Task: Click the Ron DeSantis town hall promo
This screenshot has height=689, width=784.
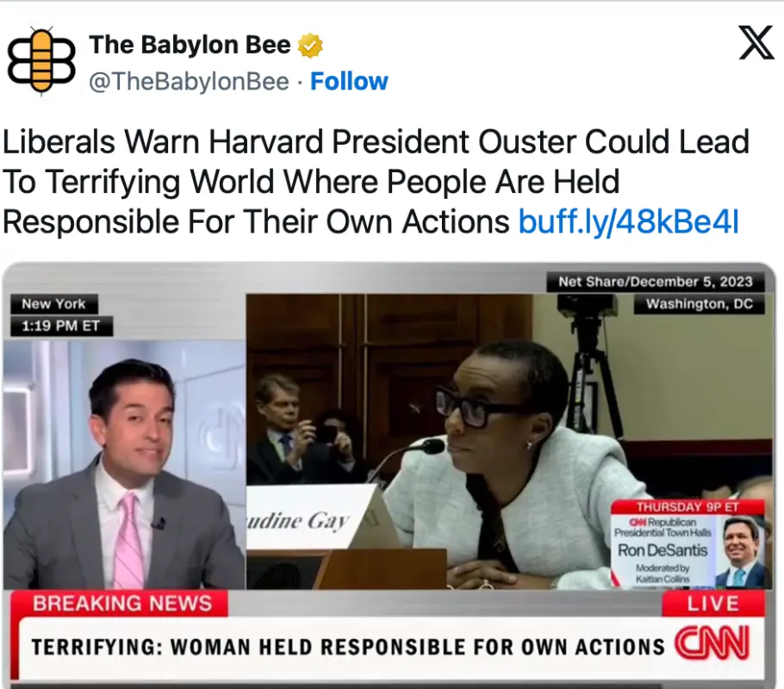Action: pos(688,543)
